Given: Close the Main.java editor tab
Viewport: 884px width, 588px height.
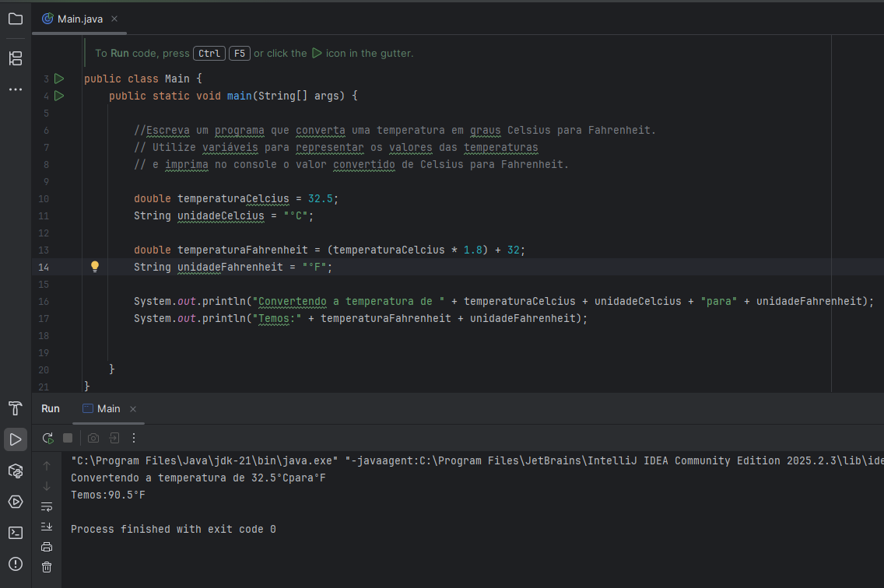Looking at the screenshot, I should tap(114, 18).
